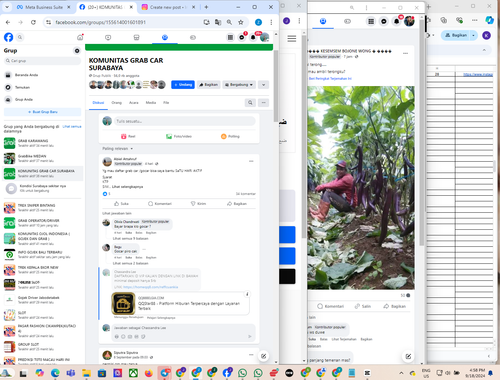Open the notifications bell in the front window
The height and width of the screenshot is (380, 500).
pyautogui.click(x=253, y=37)
